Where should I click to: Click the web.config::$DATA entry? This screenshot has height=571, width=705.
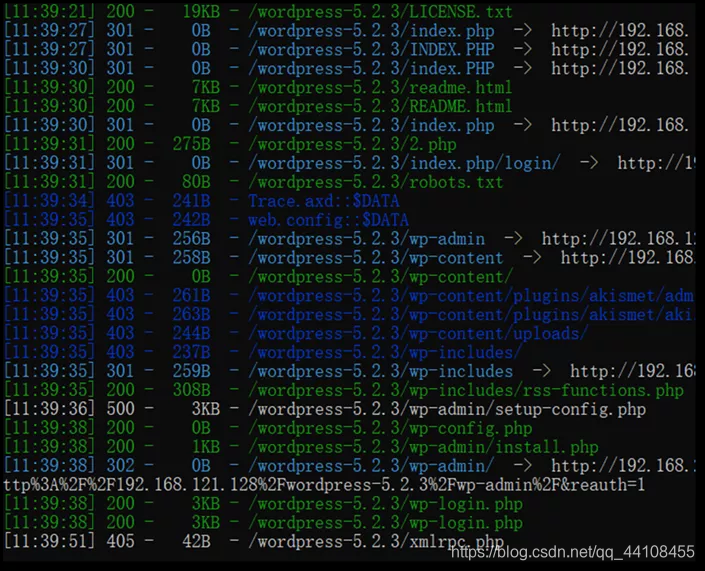pyautogui.click(x=328, y=219)
